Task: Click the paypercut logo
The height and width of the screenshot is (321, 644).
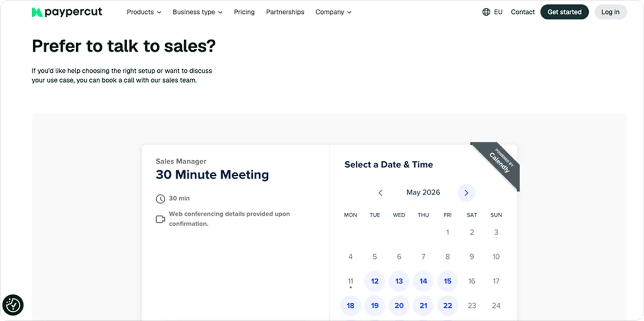Action: [x=67, y=12]
